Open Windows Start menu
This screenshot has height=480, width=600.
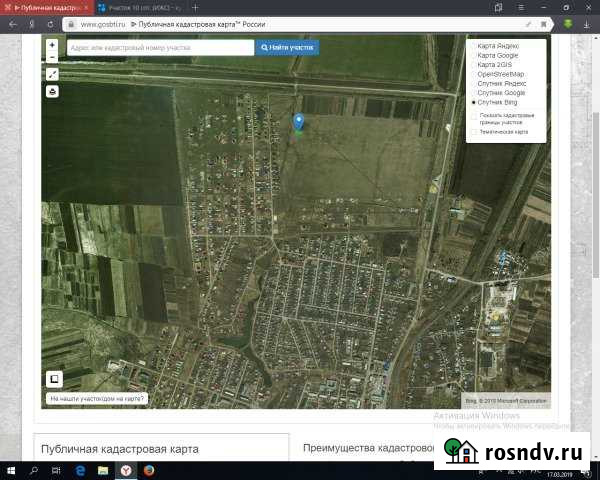click(x=12, y=469)
